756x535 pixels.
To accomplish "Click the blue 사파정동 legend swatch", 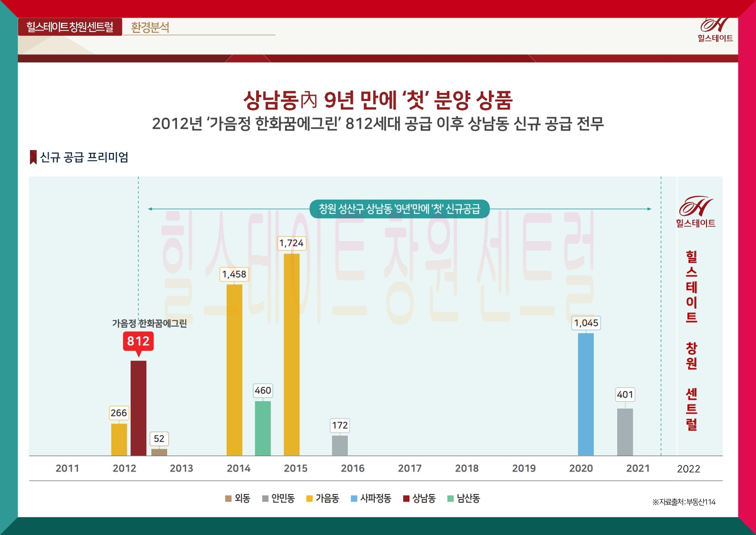I will pos(354,499).
